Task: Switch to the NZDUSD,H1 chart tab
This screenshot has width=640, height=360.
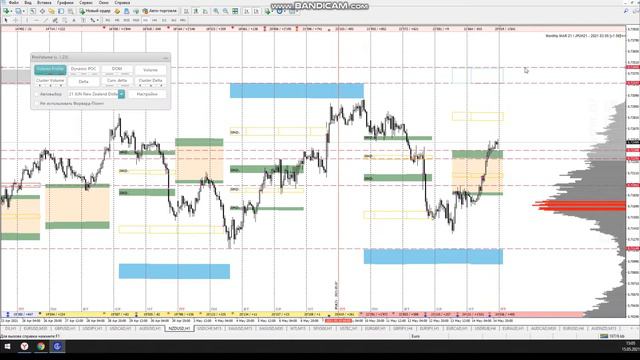Action: [179, 329]
